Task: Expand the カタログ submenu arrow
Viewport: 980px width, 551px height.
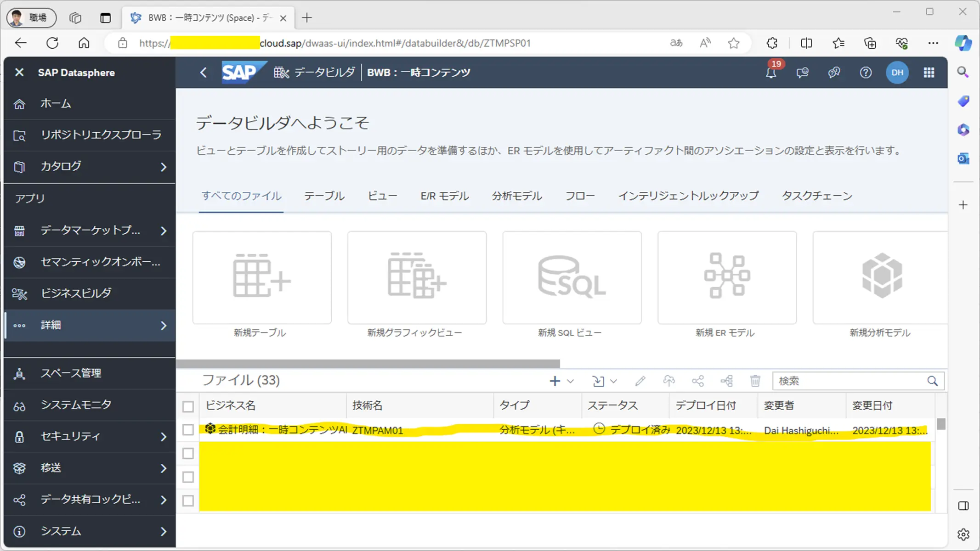Action: pos(164,167)
